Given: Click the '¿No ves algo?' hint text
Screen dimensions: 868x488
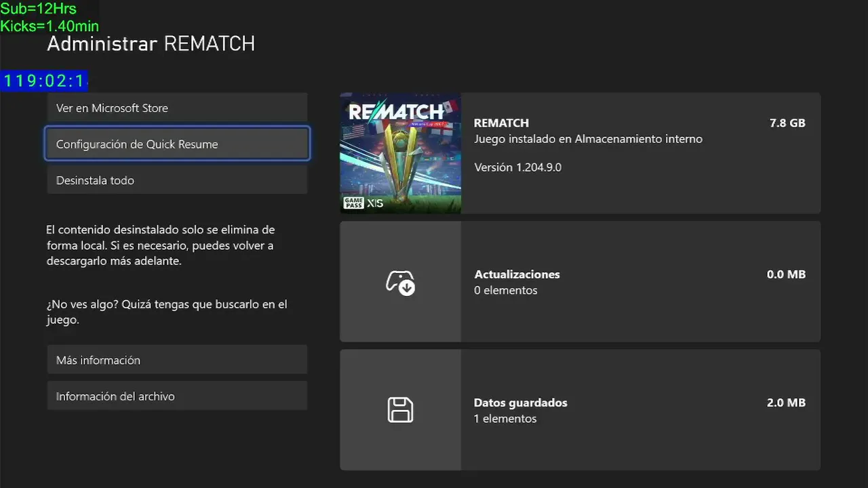Looking at the screenshot, I should [x=167, y=312].
